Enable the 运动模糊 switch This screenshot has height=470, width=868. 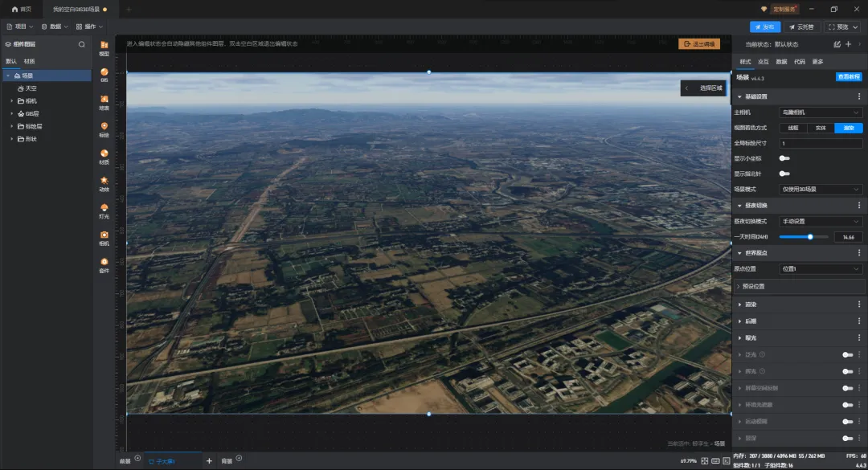coord(848,421)
